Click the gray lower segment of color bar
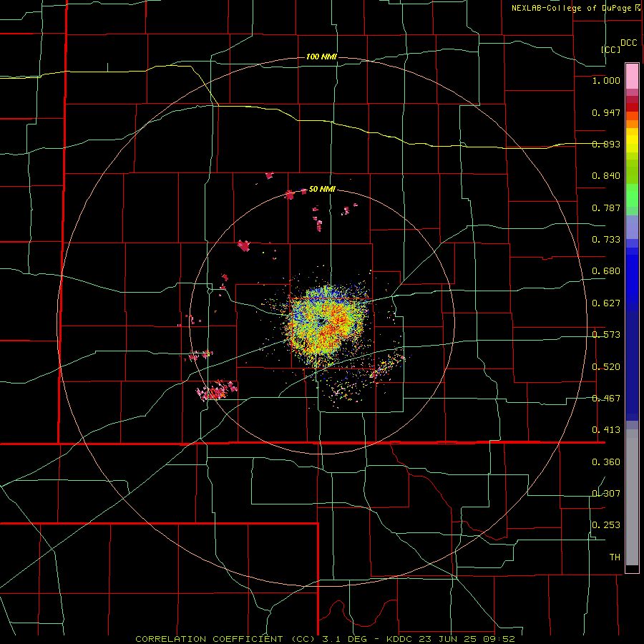 tap(632, 497)
